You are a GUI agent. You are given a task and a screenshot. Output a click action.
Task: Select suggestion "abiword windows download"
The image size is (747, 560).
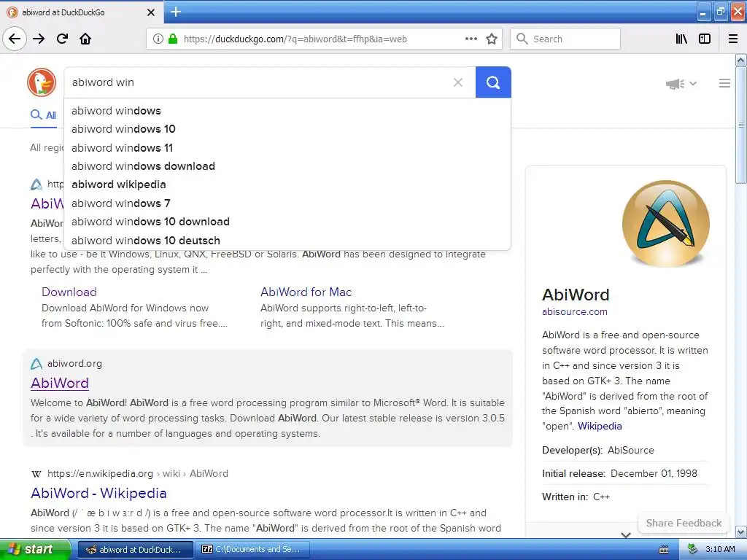coord(287,166)
